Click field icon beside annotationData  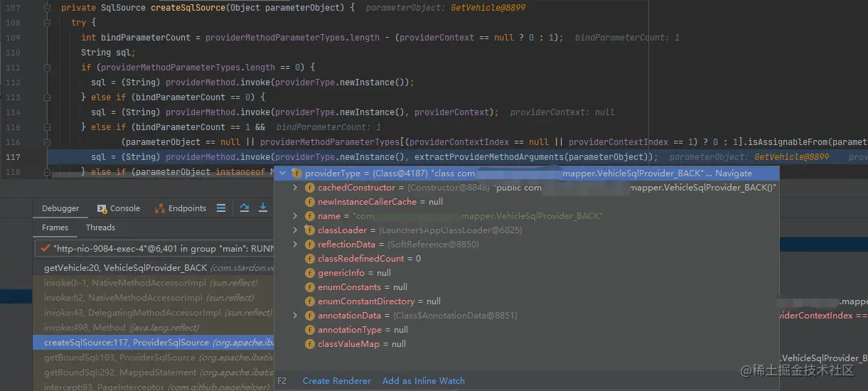pyautogui.click(x=309, y=316)
